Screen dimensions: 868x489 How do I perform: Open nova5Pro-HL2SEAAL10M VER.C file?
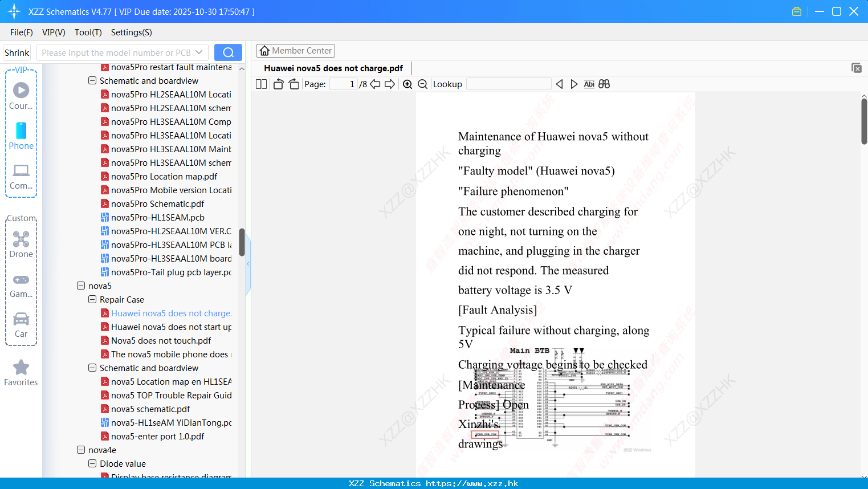click(x=166, y=231)
